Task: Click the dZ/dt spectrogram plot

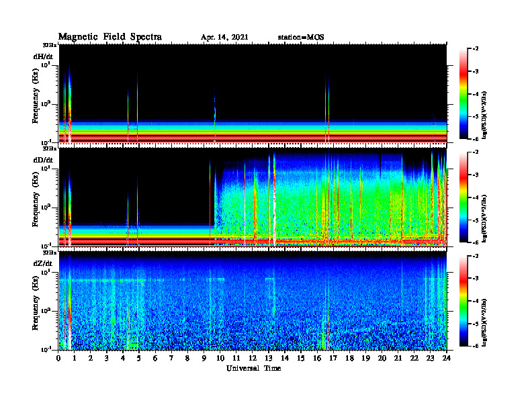Action: coord(253,300)
